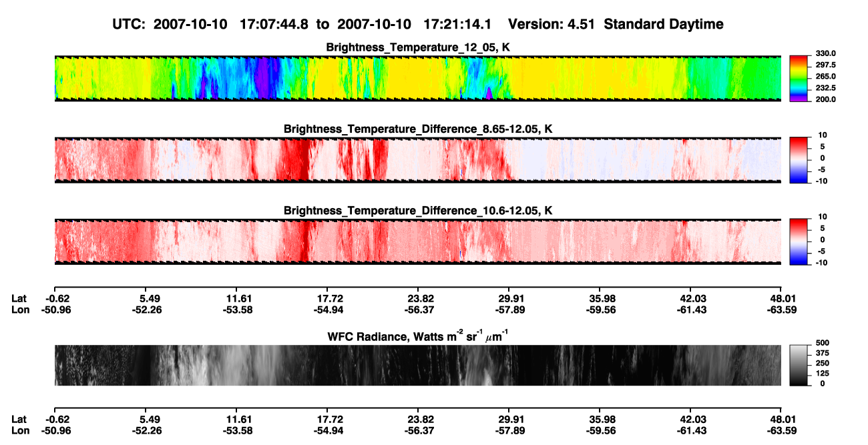Screen dimensions: 868x445
Task: Click the '-10' label on 8.65-12.05 colorbar
Action: [x=821, y=181]
